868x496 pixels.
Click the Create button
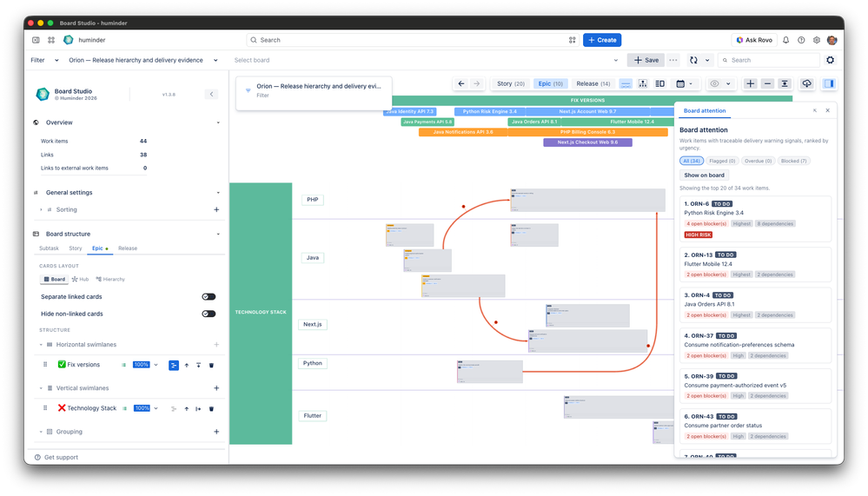[x=602, y=40]
